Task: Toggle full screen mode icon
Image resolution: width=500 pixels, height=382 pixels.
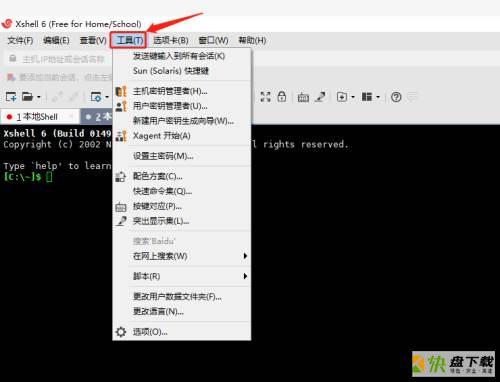Action: (x=265, y=97)
